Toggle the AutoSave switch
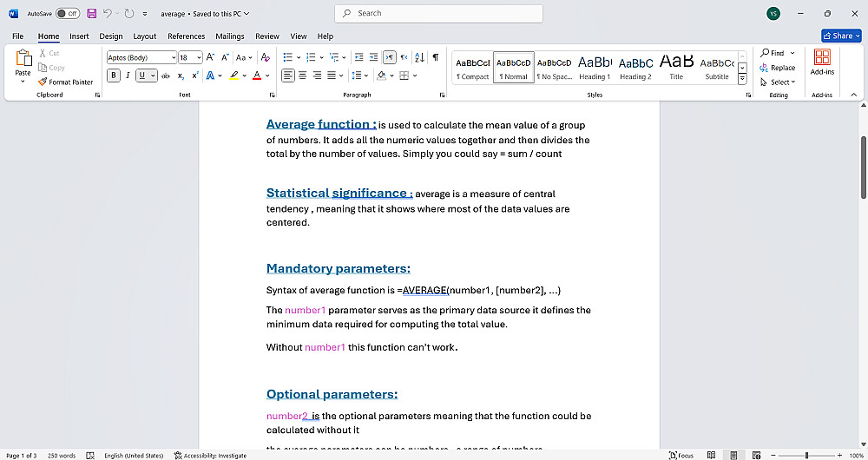The image size is (868, 460). [x=68, y=14]
